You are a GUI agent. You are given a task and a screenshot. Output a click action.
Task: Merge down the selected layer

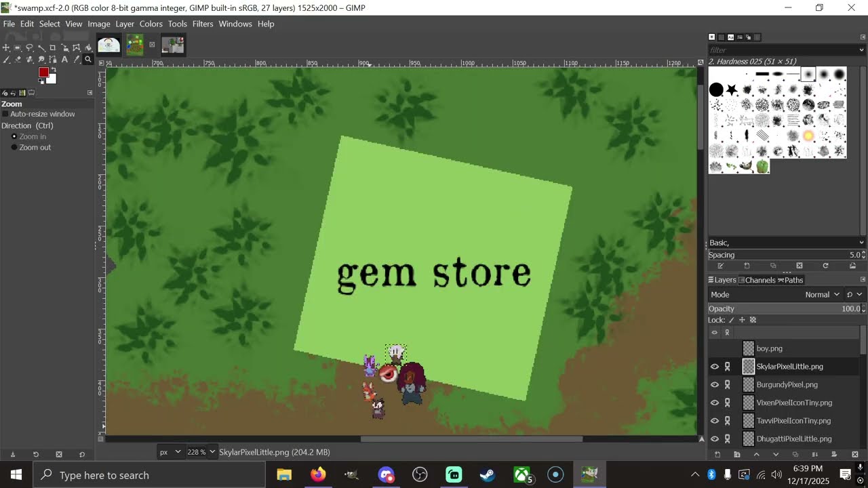tap(815, 454)
